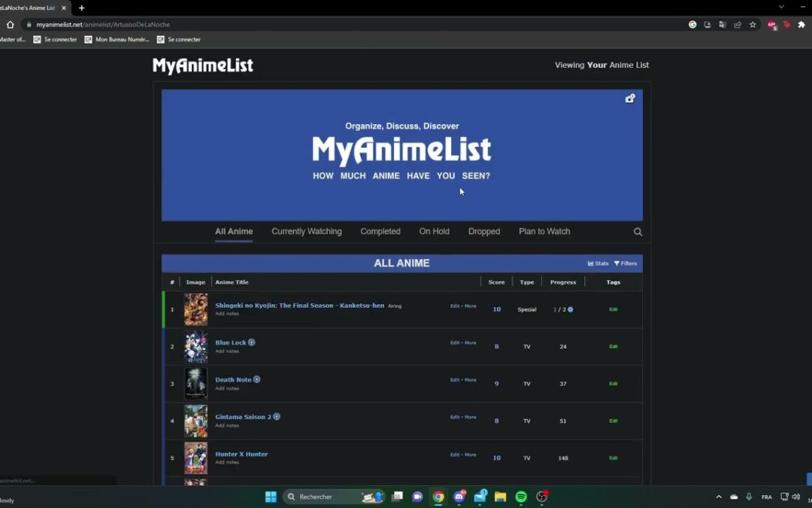812x508 pixels.
Task: Open Spotify from the taskbar
Action: point(521,497)
